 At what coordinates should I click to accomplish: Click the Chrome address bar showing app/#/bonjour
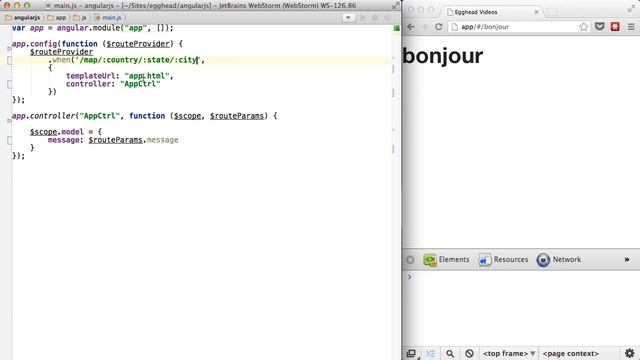click(519, 27)
